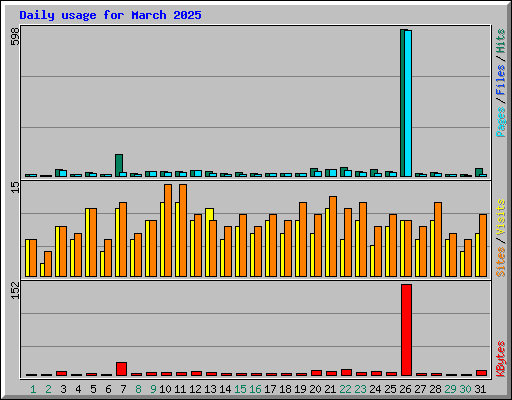Viewport: 512px width, 400px height.
Task: Click the Hits legend label
Action: coord(501,41)
